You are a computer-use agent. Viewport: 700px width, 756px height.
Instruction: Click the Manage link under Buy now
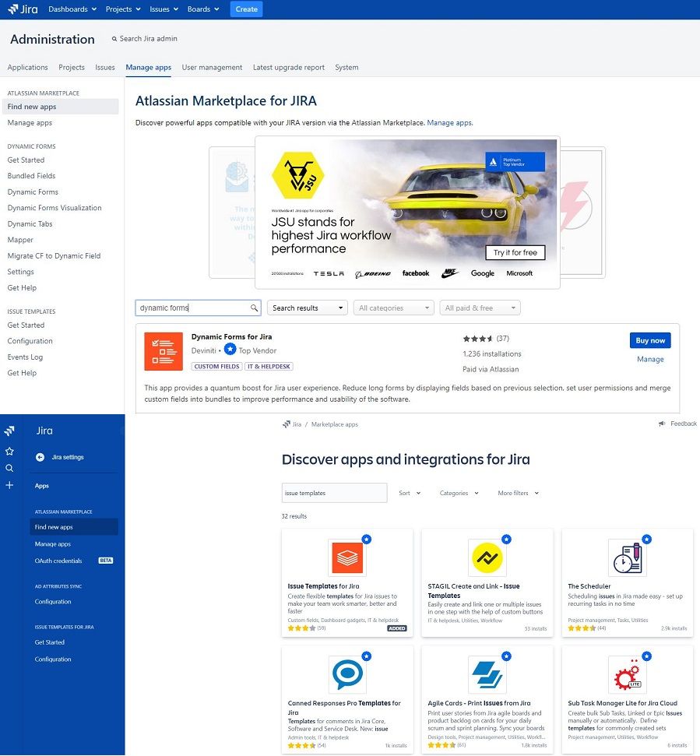[650, 359]
